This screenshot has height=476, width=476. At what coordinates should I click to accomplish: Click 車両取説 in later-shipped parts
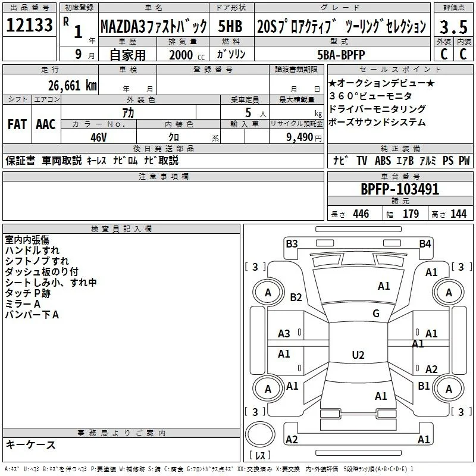tap(62, 160)
